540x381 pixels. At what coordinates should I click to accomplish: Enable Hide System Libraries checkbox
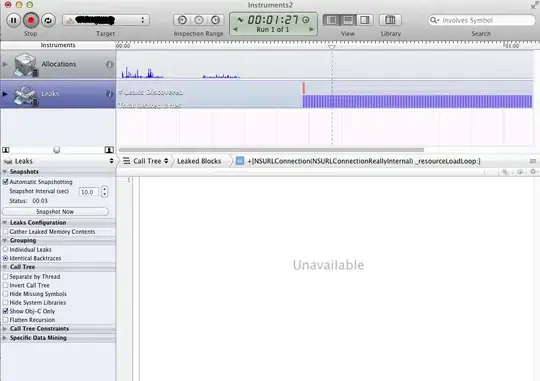[x=6, y=302]
